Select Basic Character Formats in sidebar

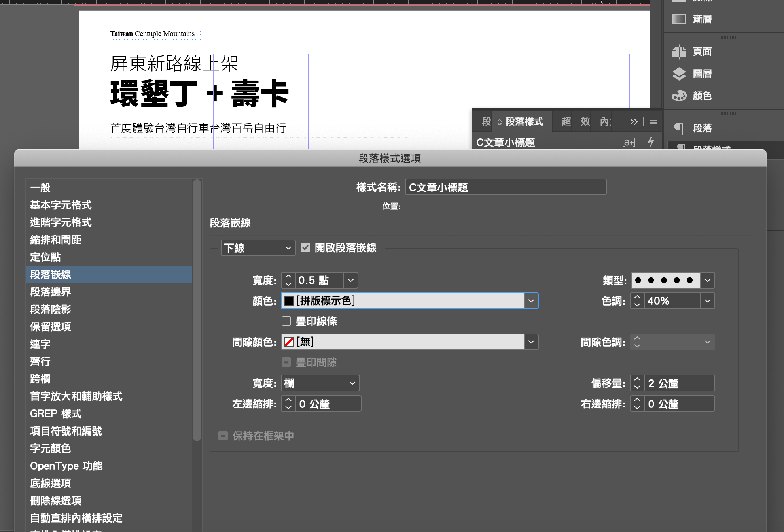coord(61,205)
